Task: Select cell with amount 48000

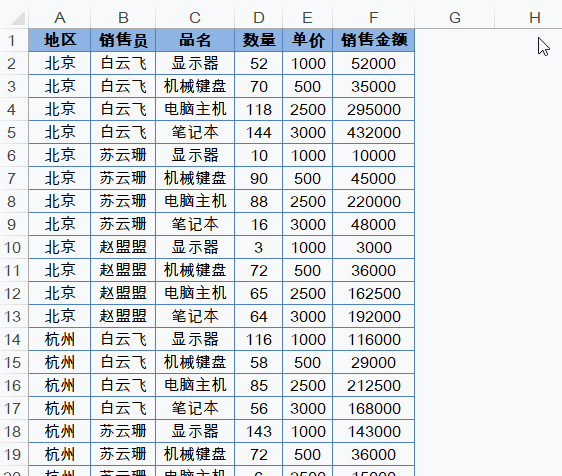Action: click(373, 224)
